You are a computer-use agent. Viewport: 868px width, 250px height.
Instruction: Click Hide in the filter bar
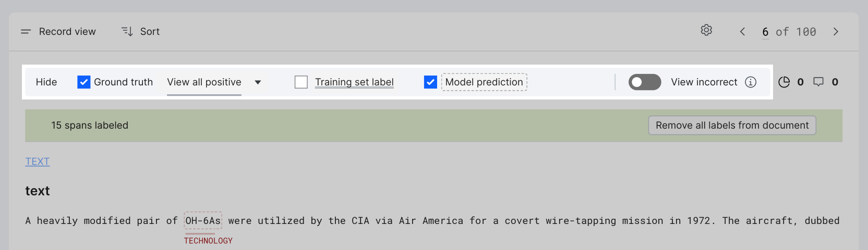[46, 82]
